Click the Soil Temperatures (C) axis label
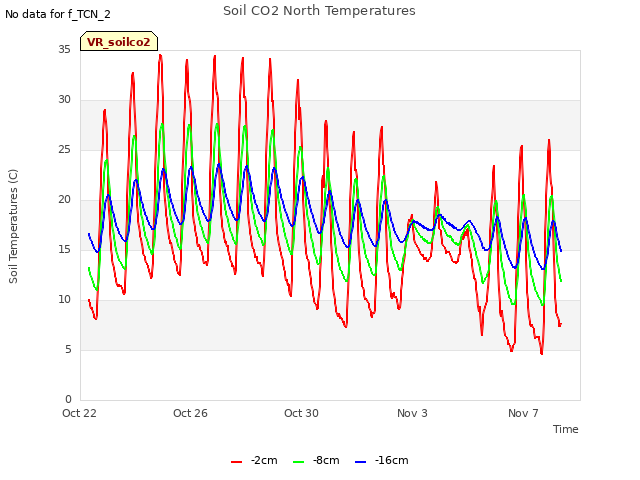The width and height of the screenshot is (640, 480). tap(13, 226)
